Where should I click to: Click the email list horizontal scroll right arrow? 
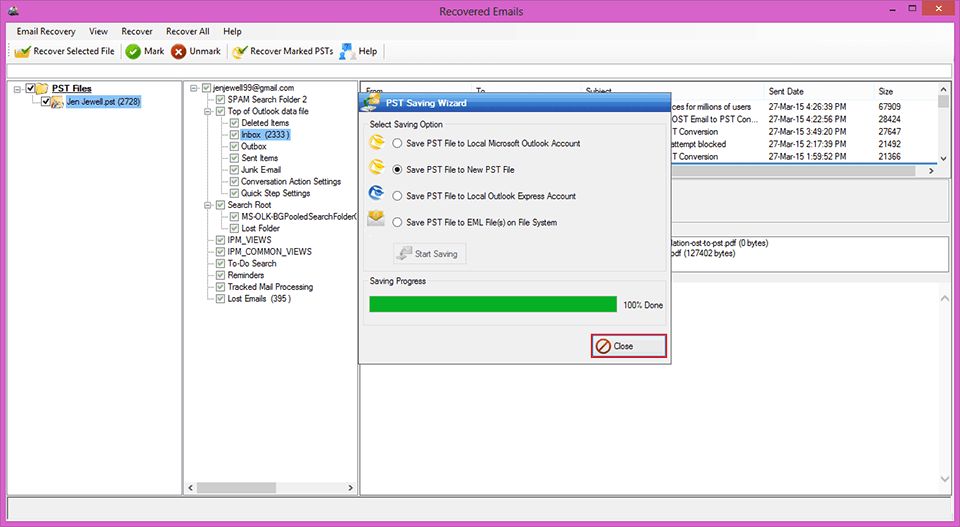pyautogui.click(x=931, y=171)
